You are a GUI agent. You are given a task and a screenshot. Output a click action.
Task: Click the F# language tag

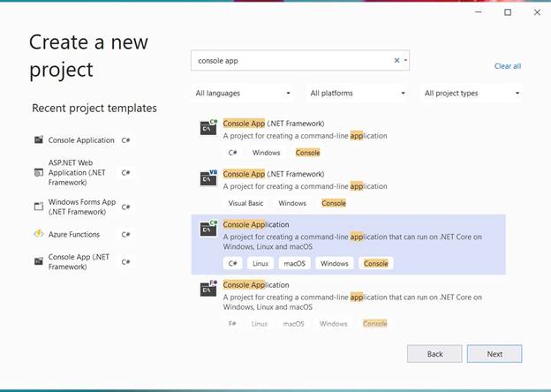(232, 323)
